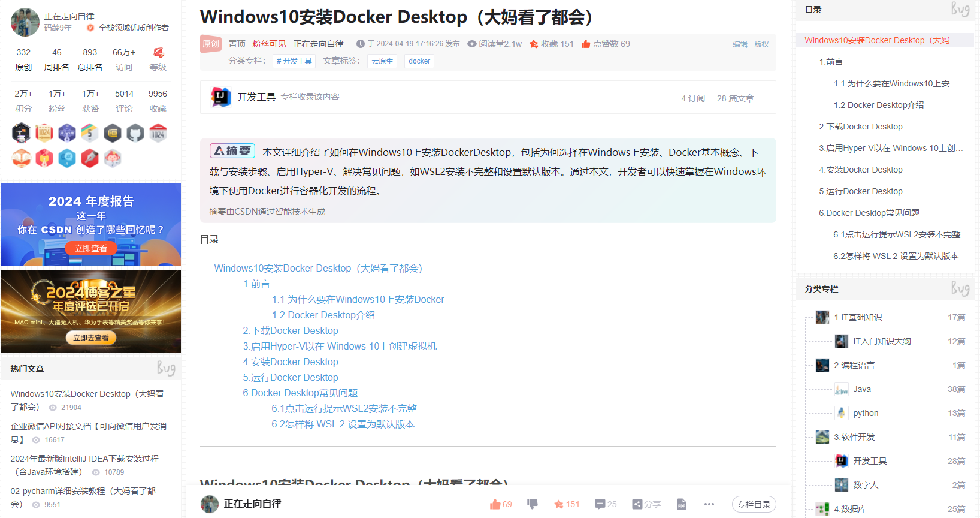This screenshot has height=518, width=980.
Task: Click the # 开发工具 category tag
Action: 294,61
